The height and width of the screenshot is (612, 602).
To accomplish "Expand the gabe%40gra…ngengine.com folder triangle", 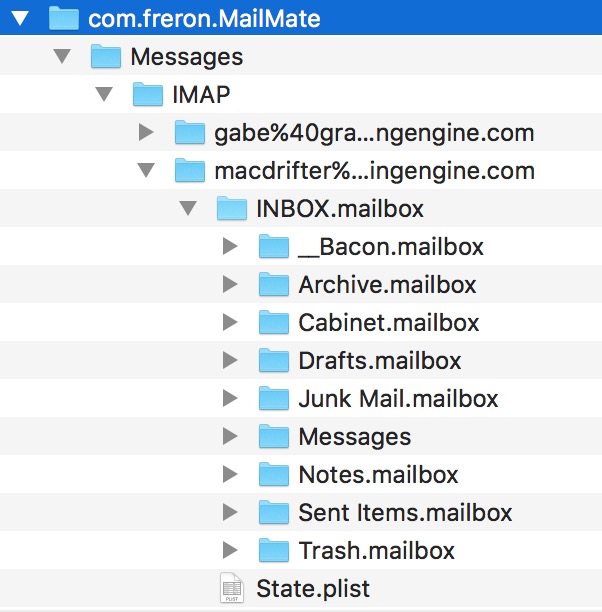I will tap(146, 132).
